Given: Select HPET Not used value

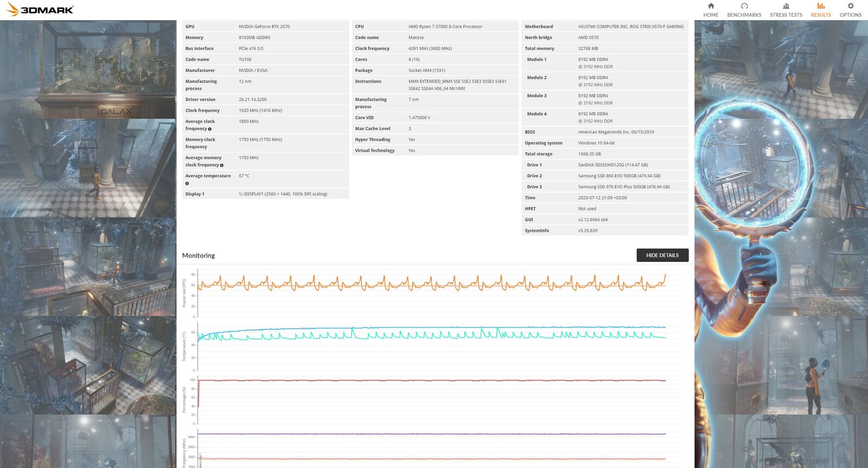Looking at the screenshot, I should (587, 209).
